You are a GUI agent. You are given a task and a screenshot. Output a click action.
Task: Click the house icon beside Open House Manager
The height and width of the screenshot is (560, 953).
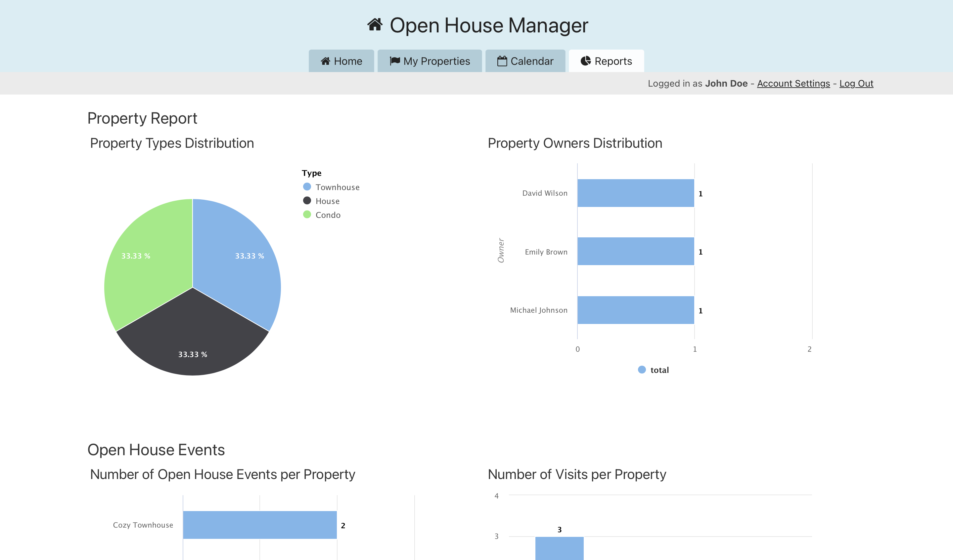(x=375, y=25)
